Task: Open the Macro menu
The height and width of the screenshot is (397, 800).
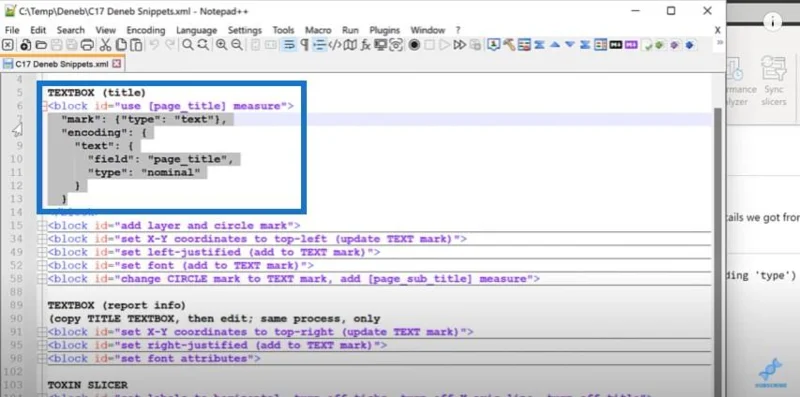Action: coord(318,30)
